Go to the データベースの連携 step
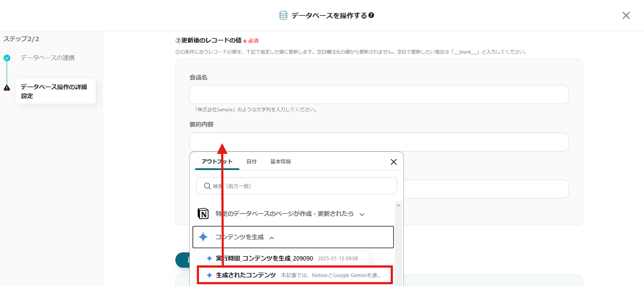Screen dimensions: 644x286 click(47, 58)
